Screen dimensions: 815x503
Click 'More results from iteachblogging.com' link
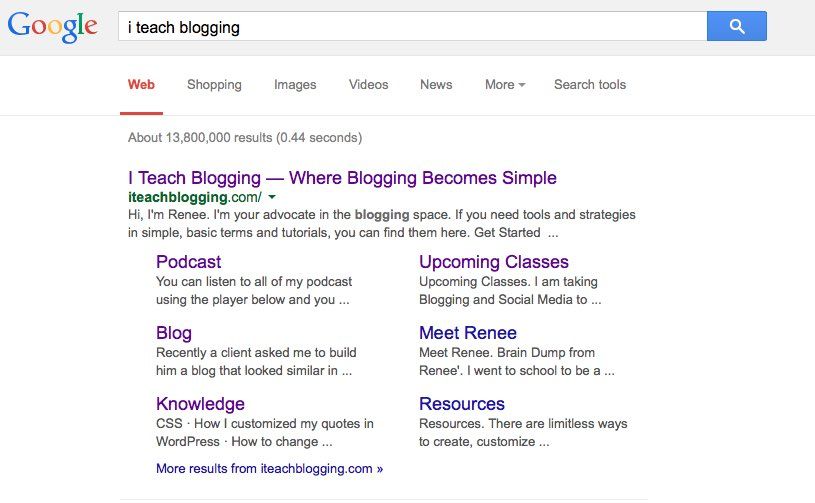click(269, 468)
